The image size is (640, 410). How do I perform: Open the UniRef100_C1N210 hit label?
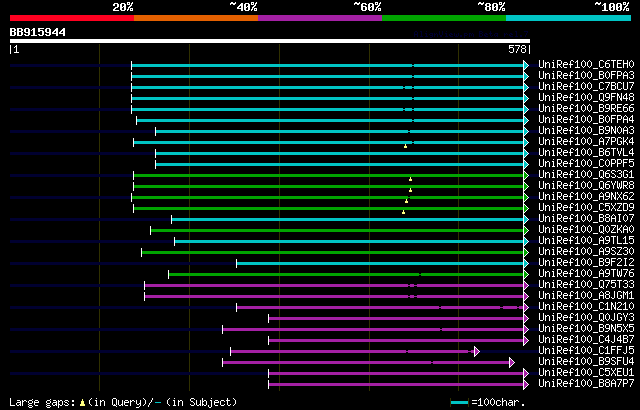point(586,307)
